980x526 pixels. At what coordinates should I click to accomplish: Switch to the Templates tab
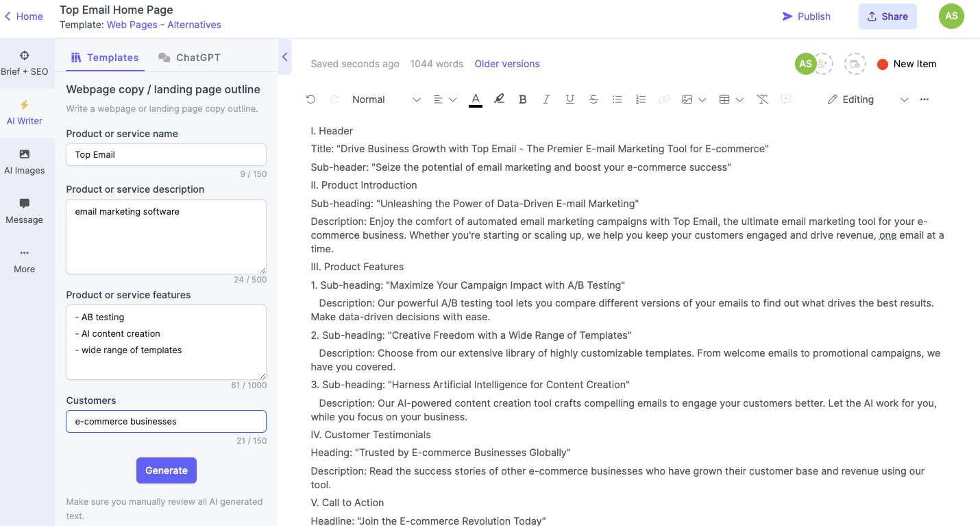pos(105,58)
